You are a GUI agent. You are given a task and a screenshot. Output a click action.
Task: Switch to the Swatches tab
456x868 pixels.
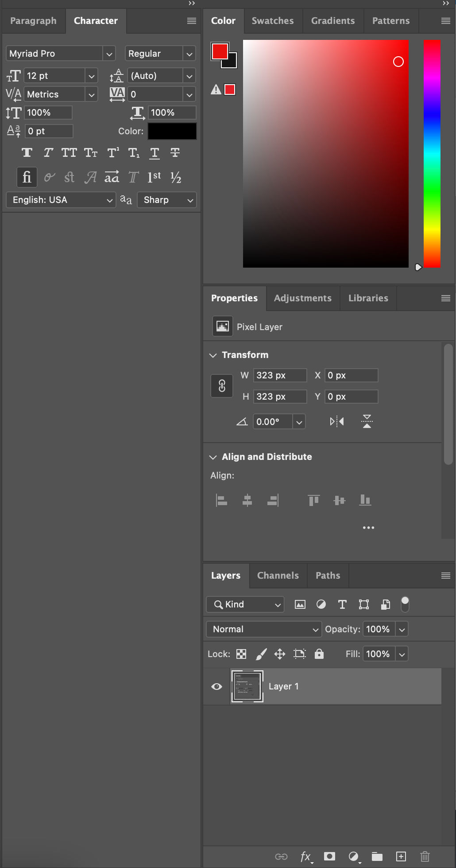pyautogui.click(x=273, y=21)
